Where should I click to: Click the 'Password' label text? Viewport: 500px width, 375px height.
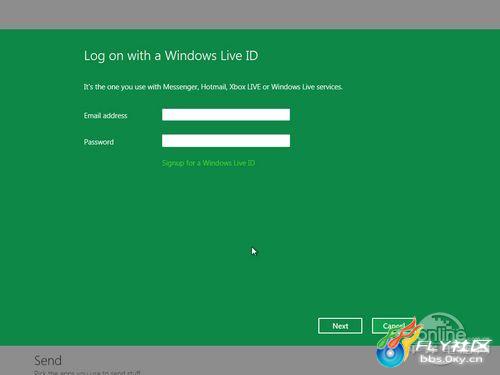click(99, 142)
